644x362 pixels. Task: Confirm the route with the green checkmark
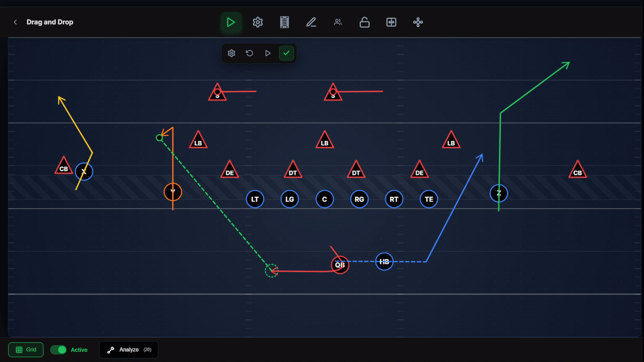(287, 53)
